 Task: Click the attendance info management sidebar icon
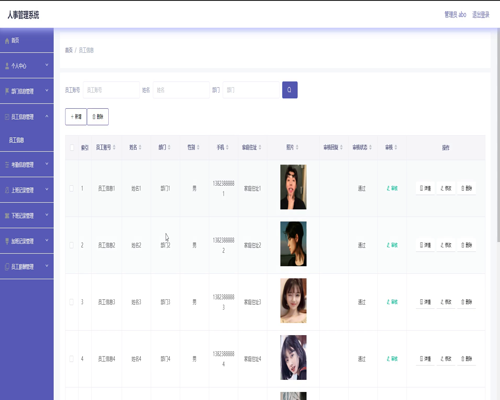[7, 165]
